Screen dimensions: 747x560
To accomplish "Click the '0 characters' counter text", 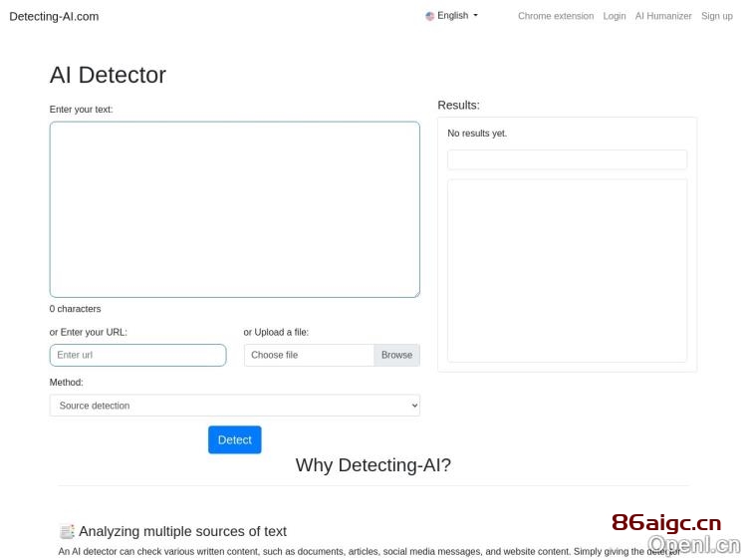I will click(76, 309).
